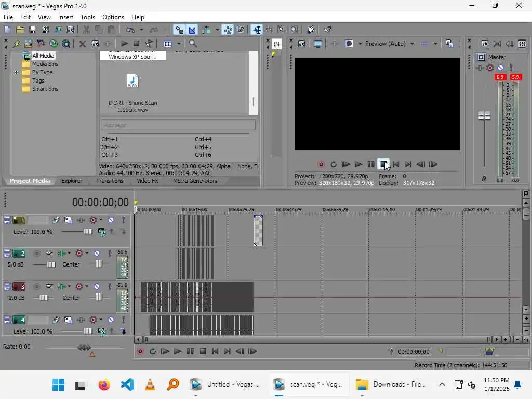Arm track 3 for record
Image resolution: width=532 pixels, height=399 pixels.
pyautogui.click(x=37, y=287)
